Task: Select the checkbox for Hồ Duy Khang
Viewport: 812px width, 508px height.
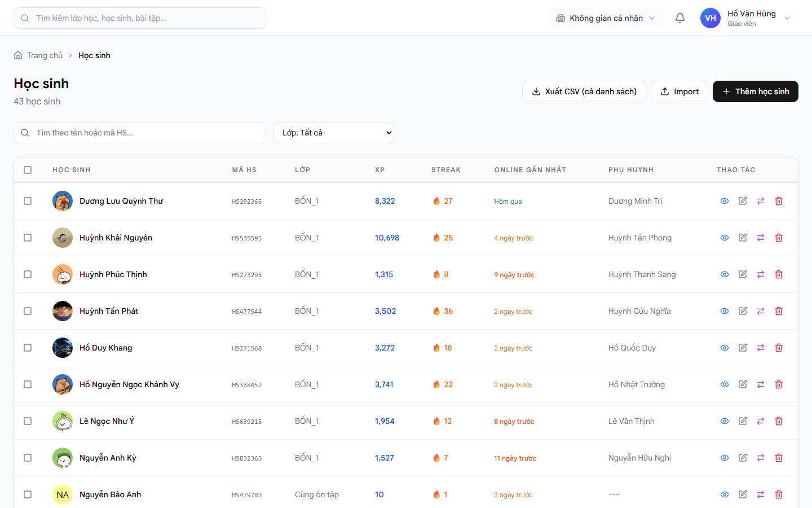Action: click(28, 348)
